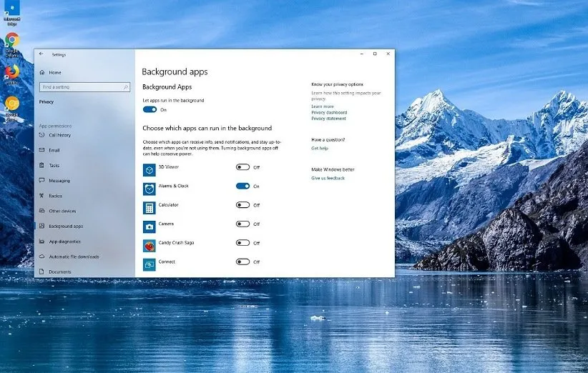Select Call history in the sidebar

59,135
